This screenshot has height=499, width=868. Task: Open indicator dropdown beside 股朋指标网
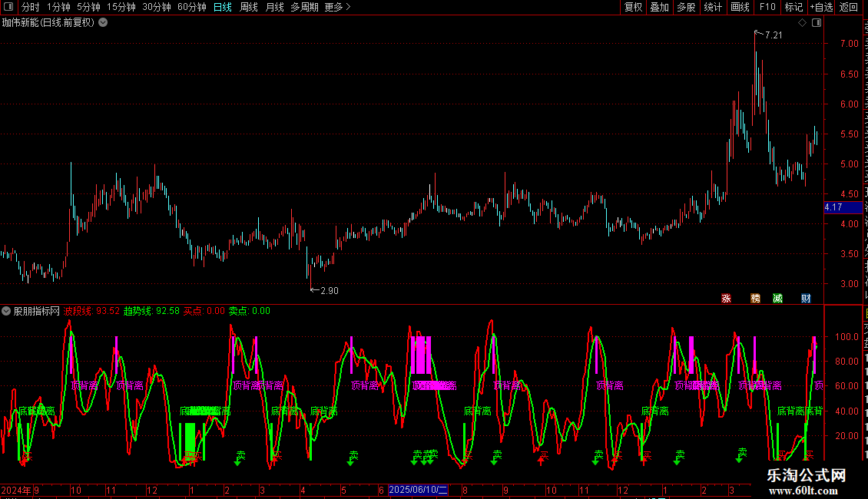point(6,311)
